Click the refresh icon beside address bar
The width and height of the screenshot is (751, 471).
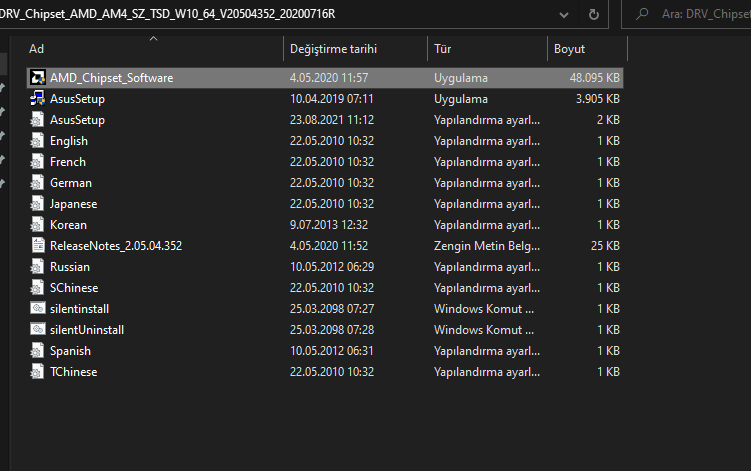594,15
